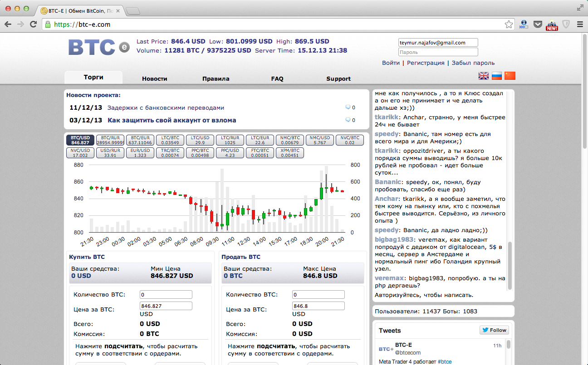Click the buy Цена за BTC field

click(x=166, y=306)
